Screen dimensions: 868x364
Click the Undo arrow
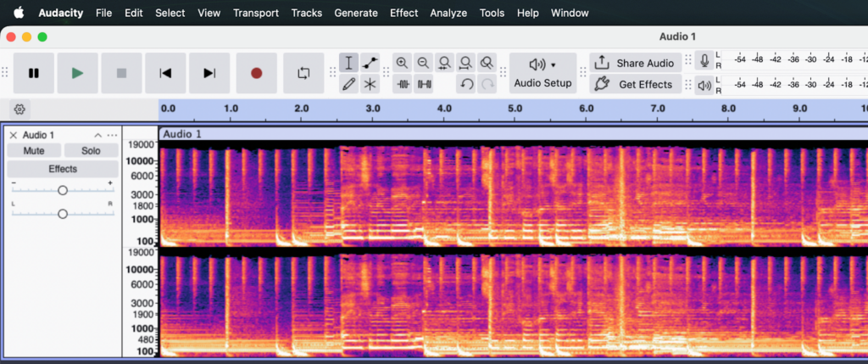pos(465,84)
